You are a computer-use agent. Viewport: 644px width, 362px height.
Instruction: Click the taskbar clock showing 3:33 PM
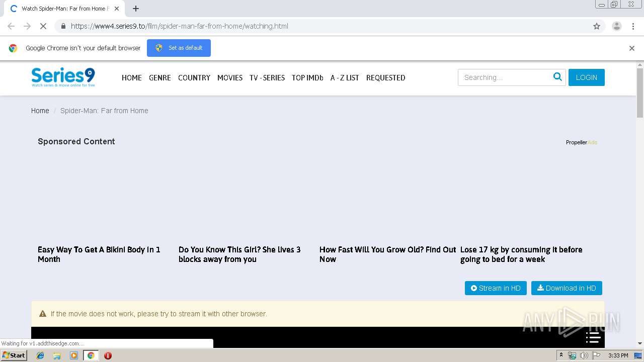(x=618, y=355)
